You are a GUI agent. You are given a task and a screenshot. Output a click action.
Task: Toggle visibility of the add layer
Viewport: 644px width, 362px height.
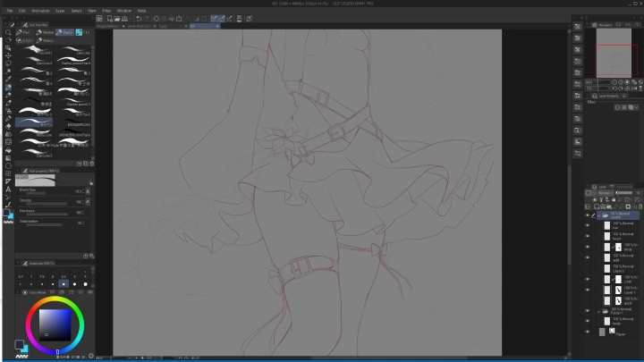click(587, 257)
